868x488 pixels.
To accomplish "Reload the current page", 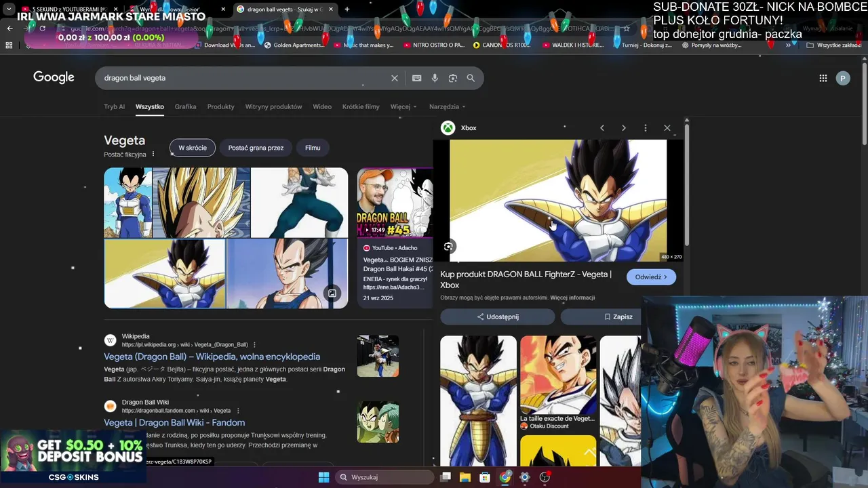I will pos(42,28).
